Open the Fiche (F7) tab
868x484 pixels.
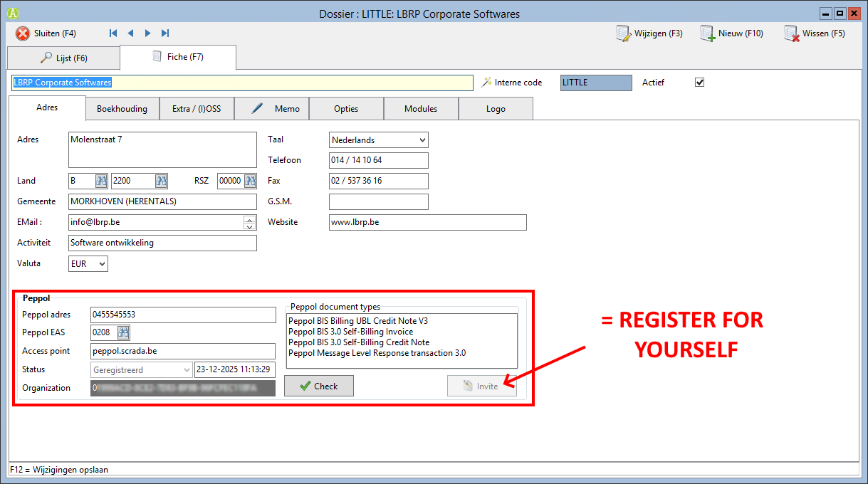click(x=177, y=57)
